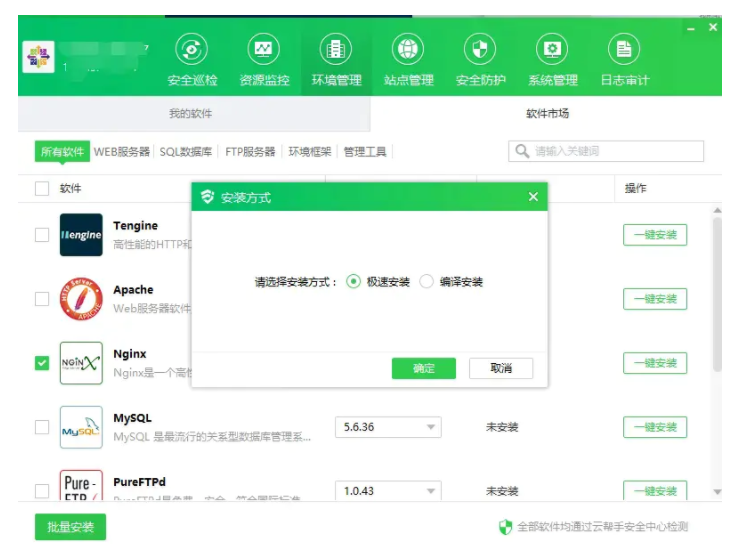Viewport: 740px width, 560px height.
Task: Click the shield icon in the 安装方式 dialog title
Action: tap(207, 197)
